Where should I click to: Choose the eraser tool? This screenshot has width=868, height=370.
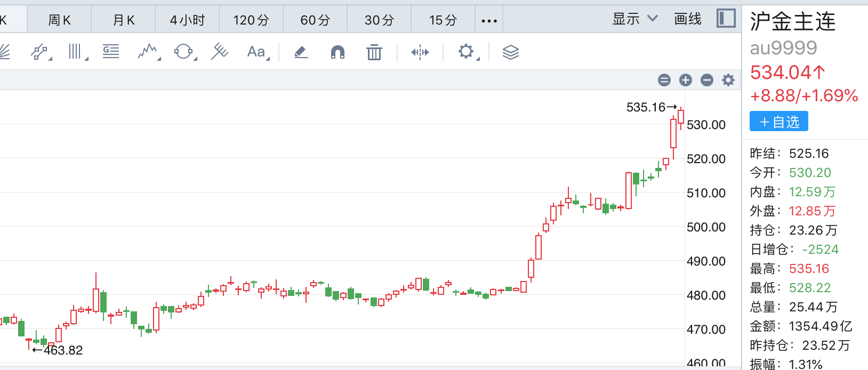tap(301, 52)
